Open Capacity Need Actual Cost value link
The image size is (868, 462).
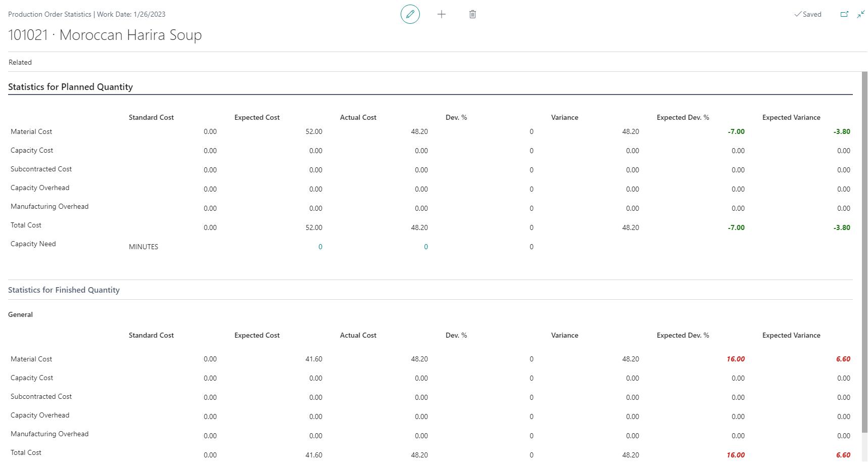pyautogui.click(x=425, y=247)
